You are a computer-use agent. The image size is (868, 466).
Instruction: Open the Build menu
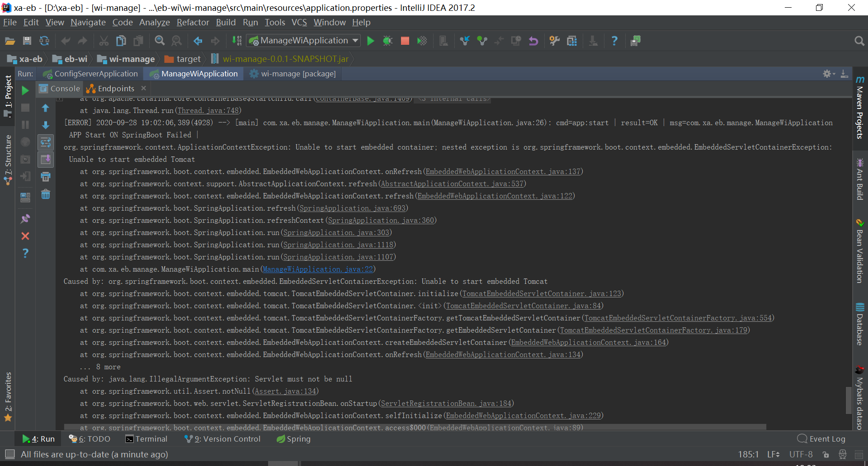pos(226,22)
